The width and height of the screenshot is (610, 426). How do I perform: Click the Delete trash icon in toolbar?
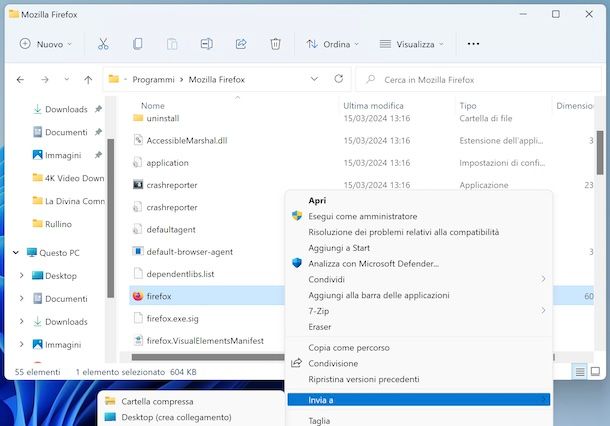click(275, 44)
